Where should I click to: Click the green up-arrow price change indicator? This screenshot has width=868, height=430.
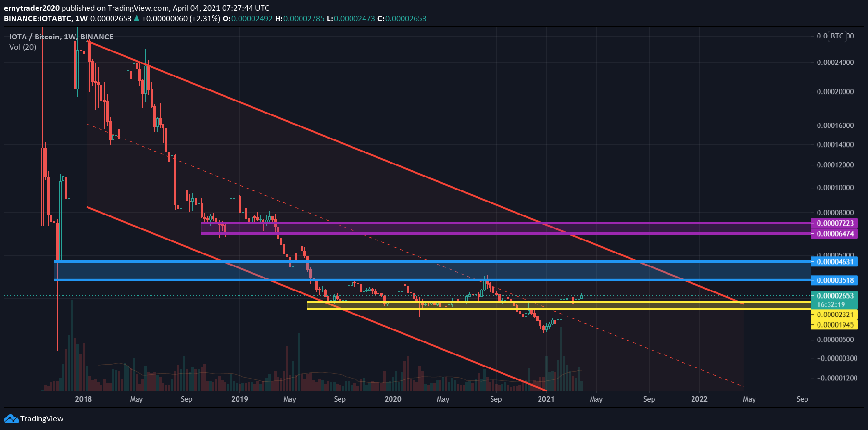[x=137, y=18]
